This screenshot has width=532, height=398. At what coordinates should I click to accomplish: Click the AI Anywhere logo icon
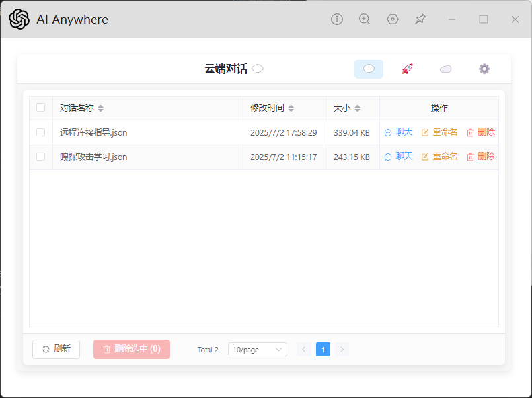coord(19,19)
